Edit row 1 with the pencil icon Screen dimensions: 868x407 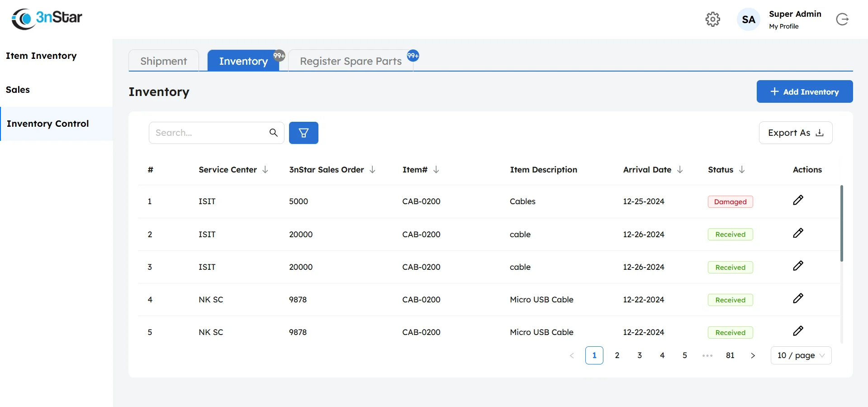point(798,200)
